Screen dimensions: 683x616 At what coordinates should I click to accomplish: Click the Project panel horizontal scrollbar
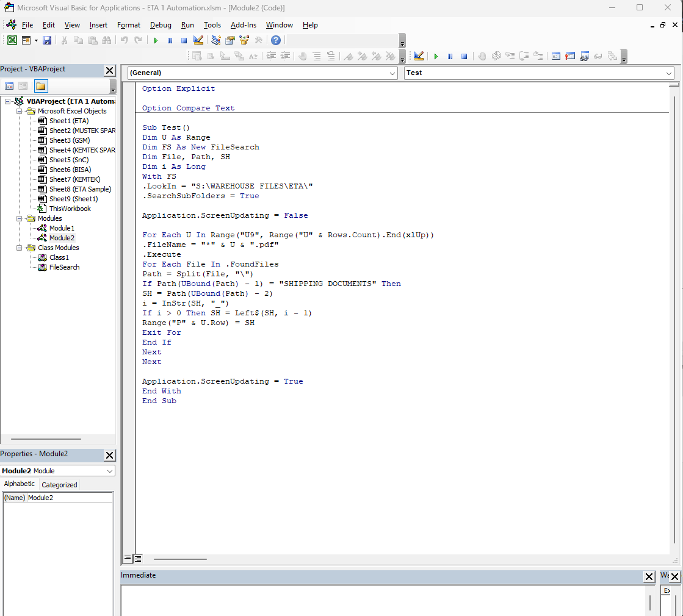click(x=46, y=439)
